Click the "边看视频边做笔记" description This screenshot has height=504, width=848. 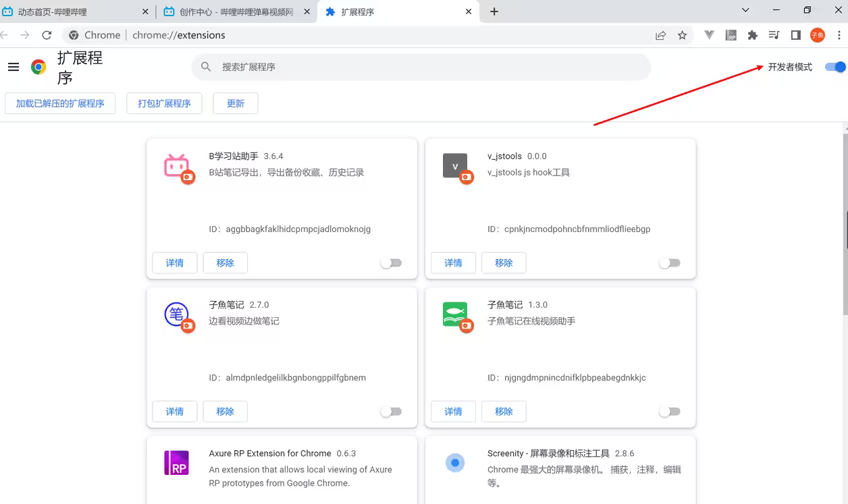(244, 320)
